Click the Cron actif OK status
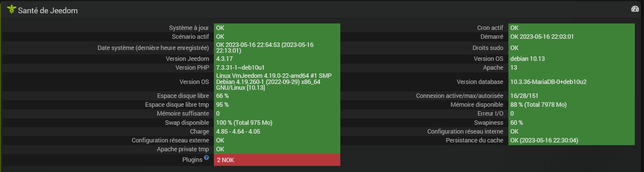Viewport: 644px width, 172px height. [514, 28]
